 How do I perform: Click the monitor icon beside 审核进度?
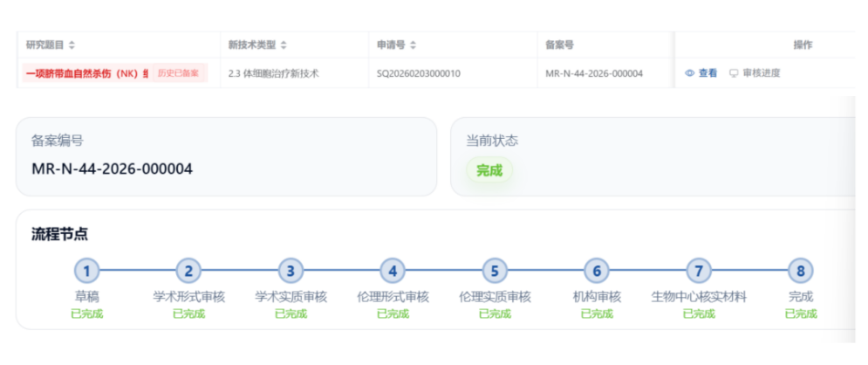click(734, 73)
